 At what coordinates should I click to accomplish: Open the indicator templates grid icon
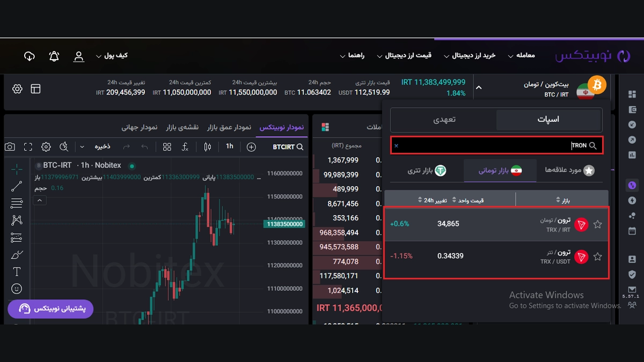click(x=167, y=147)
